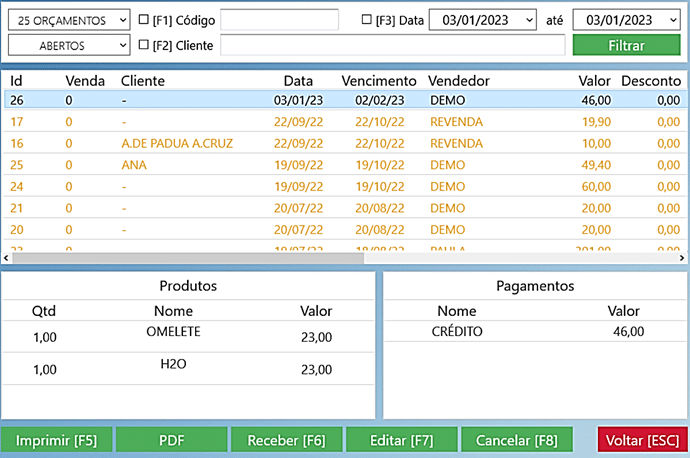Image resolution: width=690 pixels, height=458 pixels.
Task: Cancel the quote with Cancelar [F8]
Action: (516, 440)
